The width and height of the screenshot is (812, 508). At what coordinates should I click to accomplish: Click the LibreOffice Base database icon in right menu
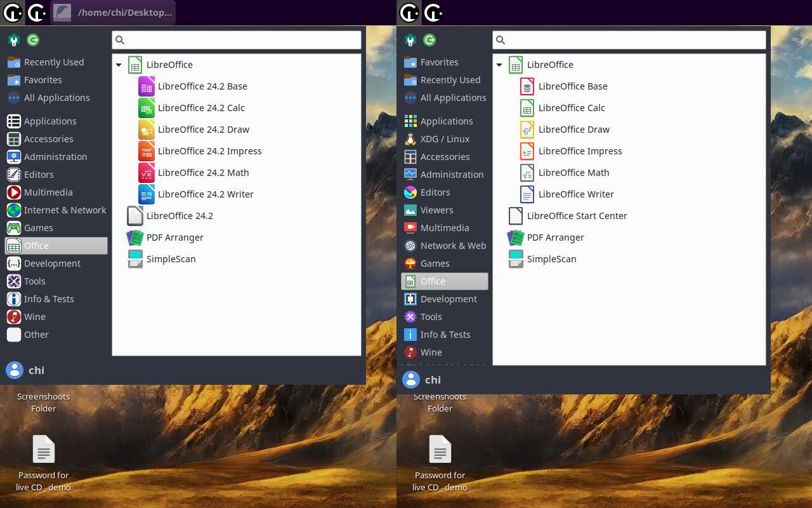coord(527,86)
